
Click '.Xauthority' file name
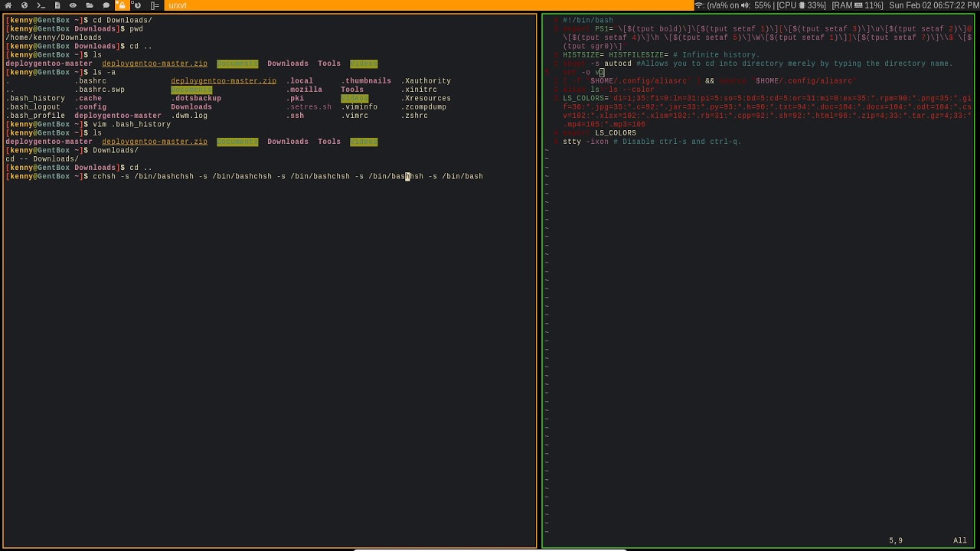tap(426, 81)
